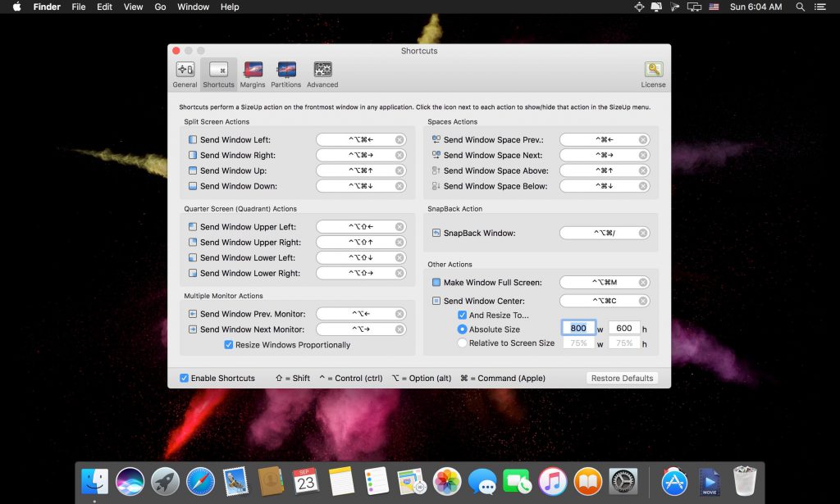Toggle the Make Window Full Screen icon

(x=436, y=283)
